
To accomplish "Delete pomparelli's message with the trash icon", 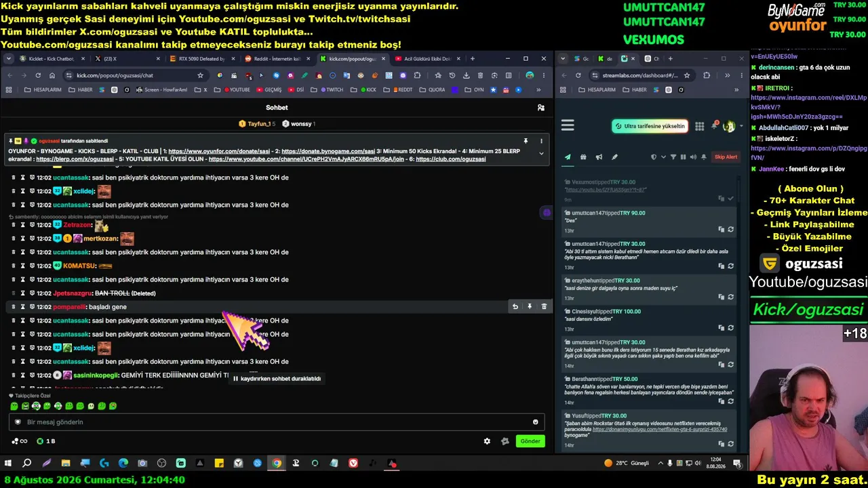I will (544, 307).
